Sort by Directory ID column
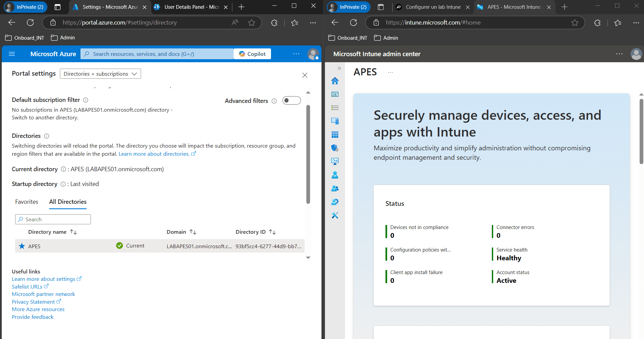Image resolution: width=644 pixels, height=339 pixels. click(256, 232)
